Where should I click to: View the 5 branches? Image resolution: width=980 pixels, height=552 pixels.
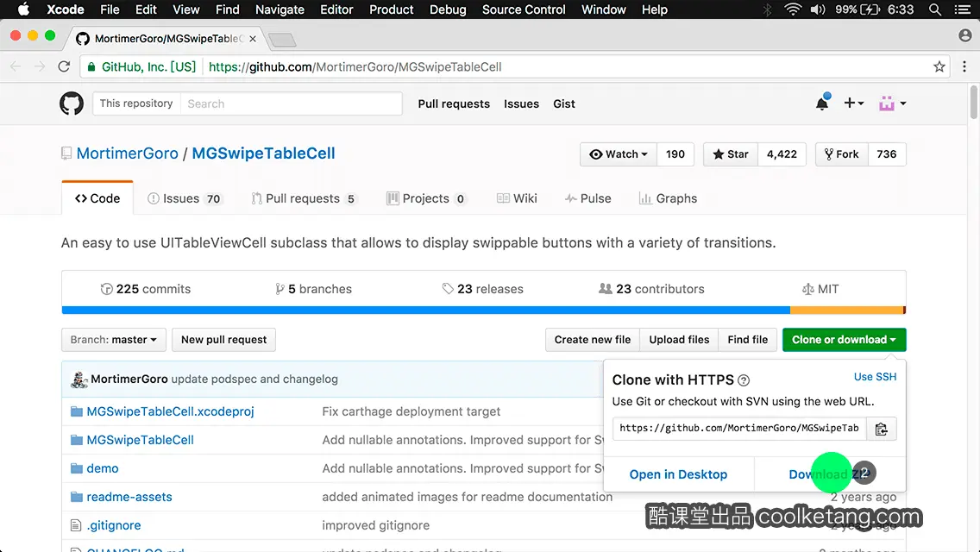(x=314, y=289)
